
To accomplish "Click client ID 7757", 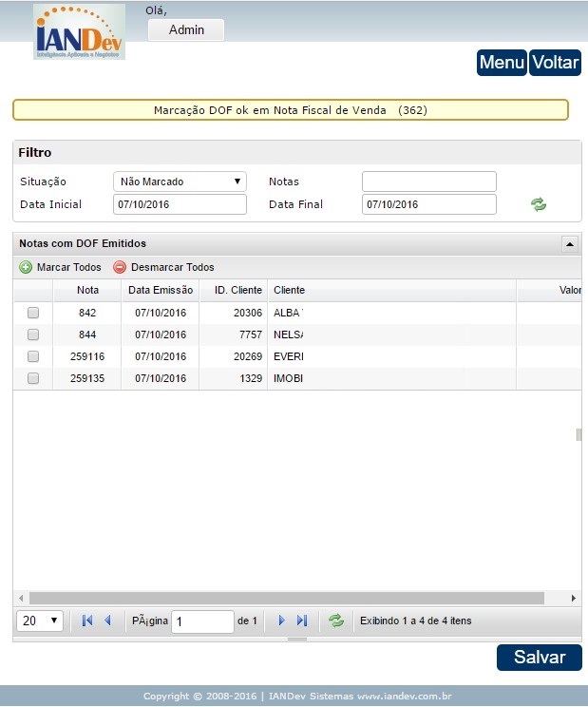I will pyautogui.click(x=251, y=334).
